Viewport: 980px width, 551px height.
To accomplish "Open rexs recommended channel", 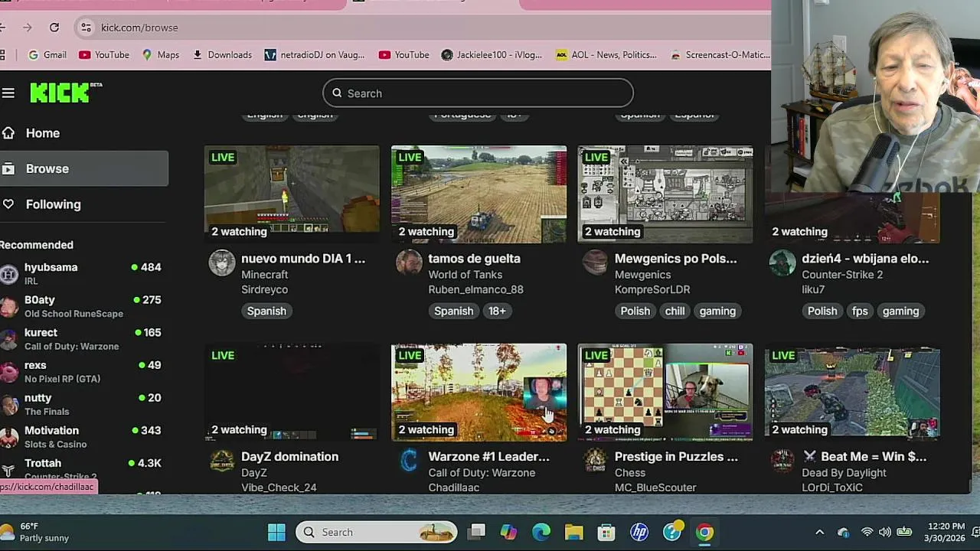I will tap(81, 371).
